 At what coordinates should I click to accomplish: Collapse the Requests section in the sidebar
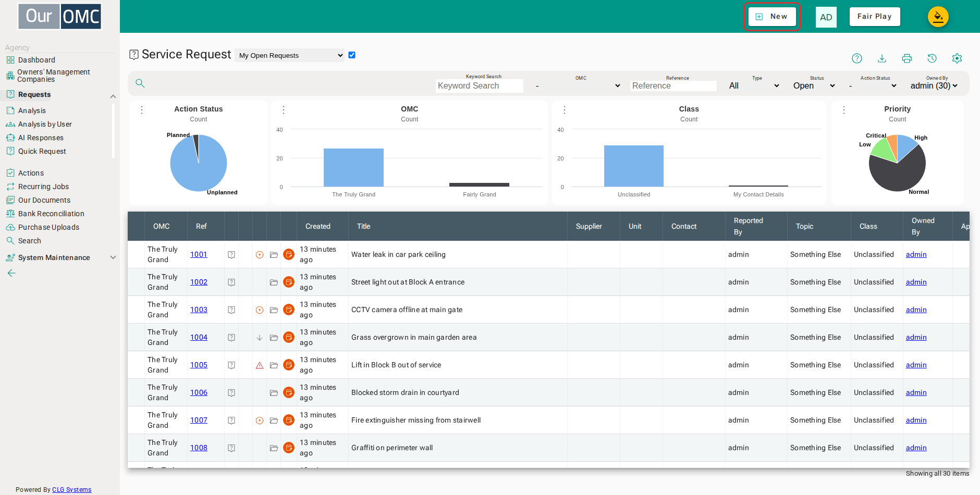113,96
